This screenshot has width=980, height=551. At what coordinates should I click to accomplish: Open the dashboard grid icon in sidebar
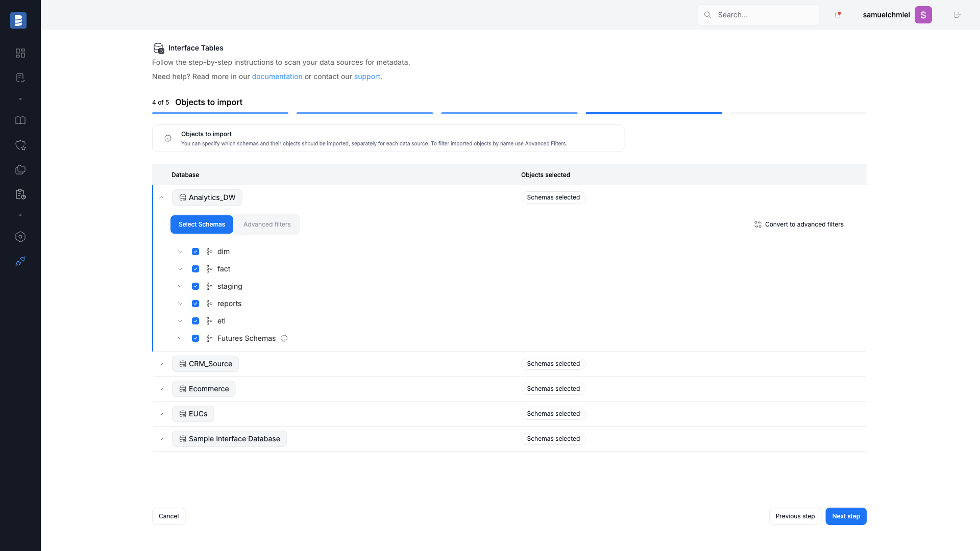point(20,53)
